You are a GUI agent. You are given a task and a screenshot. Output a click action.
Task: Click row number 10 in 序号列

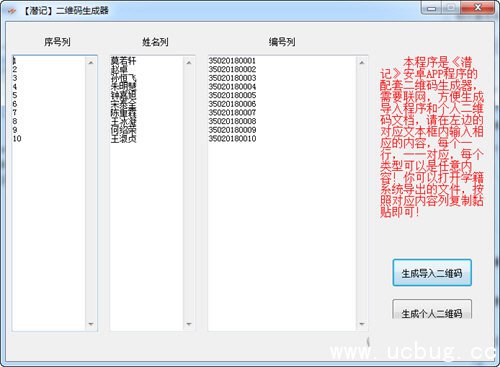point(17,138)
